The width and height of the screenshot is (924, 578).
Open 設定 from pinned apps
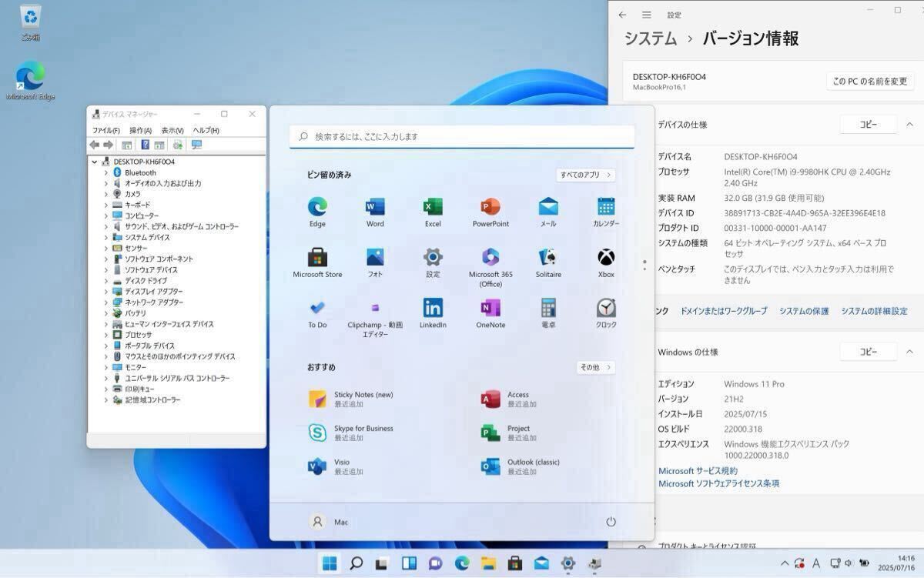tap(433, 263)
